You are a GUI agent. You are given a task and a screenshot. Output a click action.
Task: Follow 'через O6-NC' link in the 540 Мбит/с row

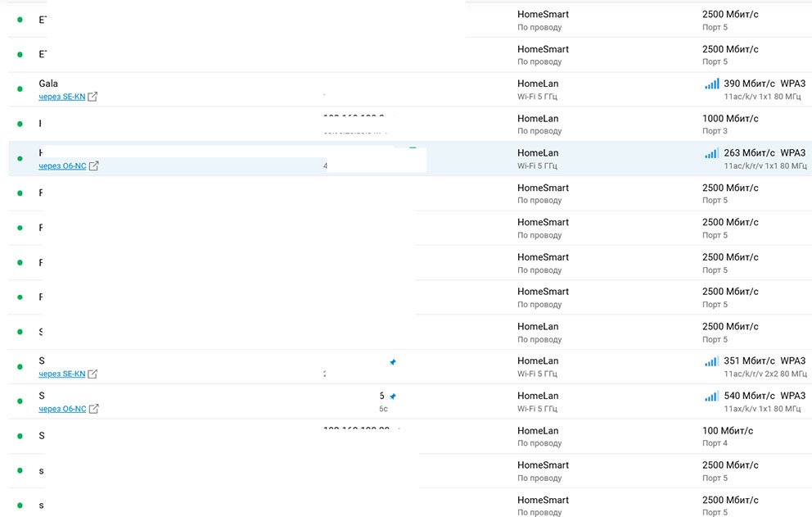pyautogui.click(x=62, y=409)
